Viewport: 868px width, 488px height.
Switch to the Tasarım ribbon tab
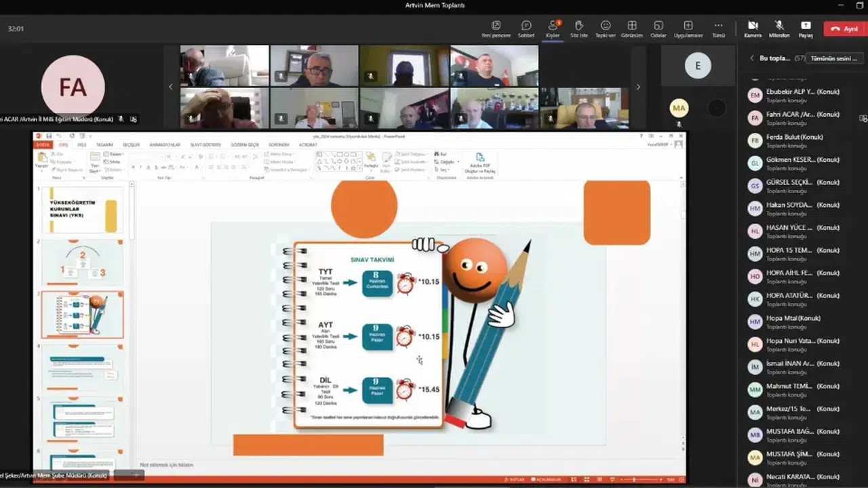click(x=104, y=145)
